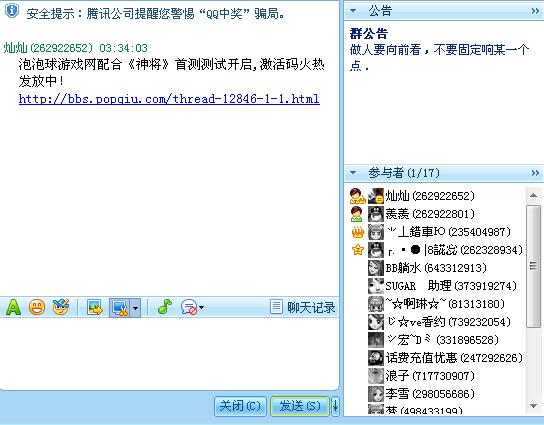The image size is (544, 425).
Task: Click into the message input box
Action: point(169,354)
